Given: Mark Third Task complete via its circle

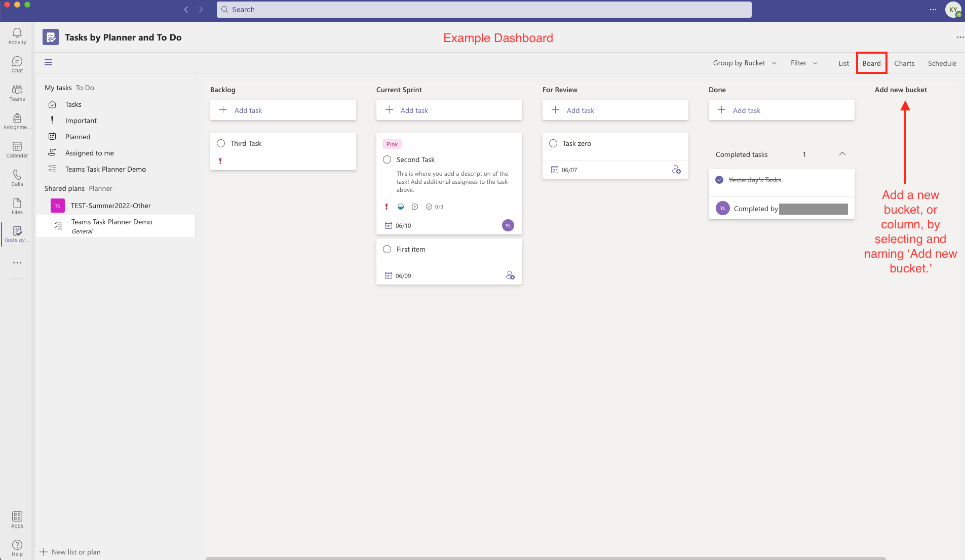Looking at the screenshot, I should (x=221, y=143).
